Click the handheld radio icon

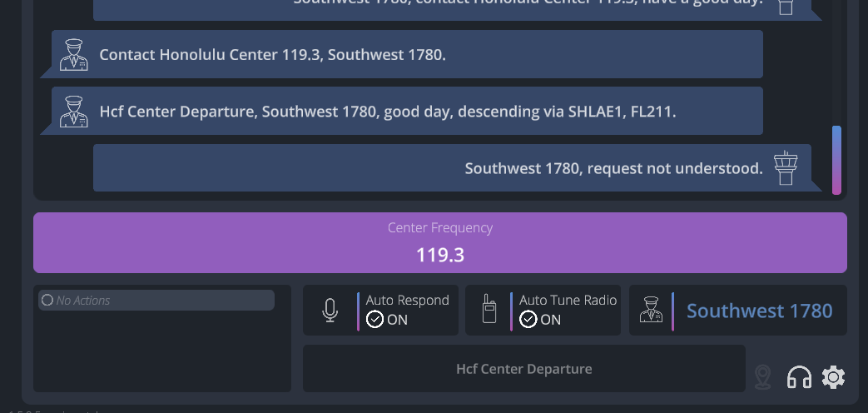coord(489,309)
